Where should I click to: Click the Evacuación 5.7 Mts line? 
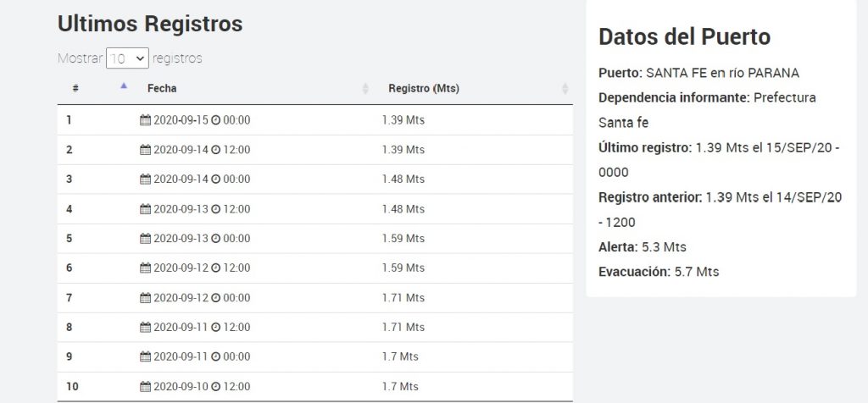coord(659,272)
